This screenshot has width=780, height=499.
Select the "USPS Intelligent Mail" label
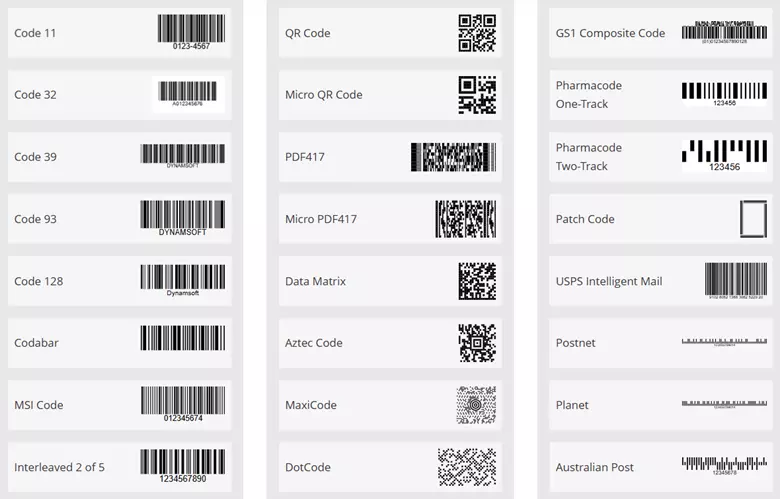pyautogui.click(x=609, y=281)
